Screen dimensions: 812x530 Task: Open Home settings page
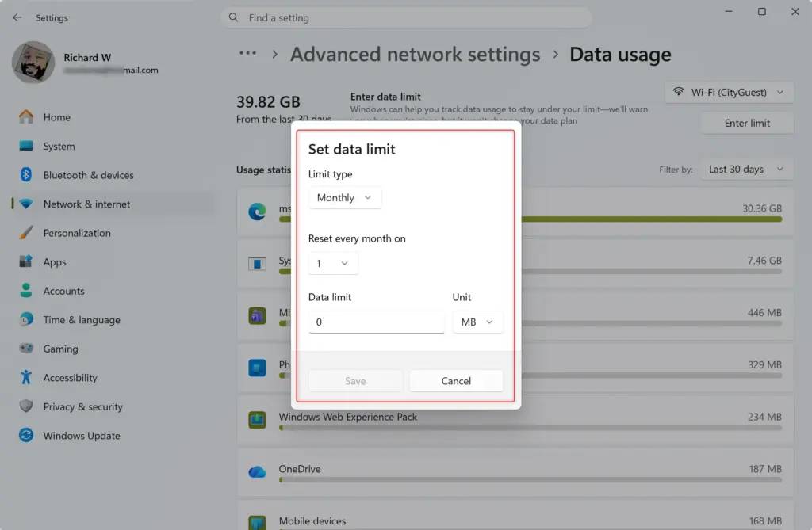[x=113, y=117]
